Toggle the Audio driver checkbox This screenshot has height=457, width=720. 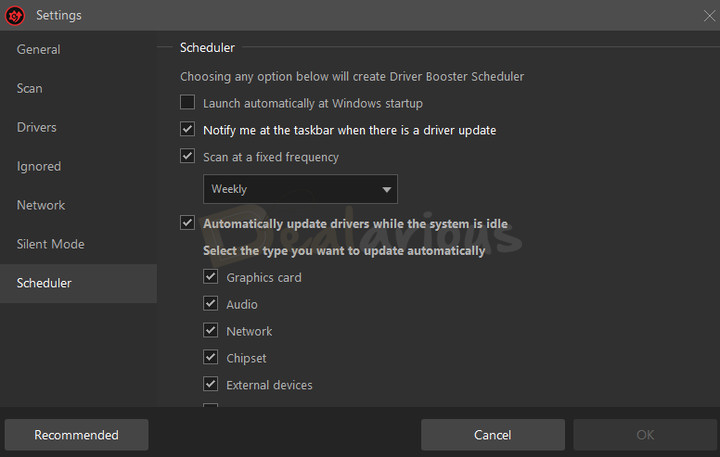point(211,304)
